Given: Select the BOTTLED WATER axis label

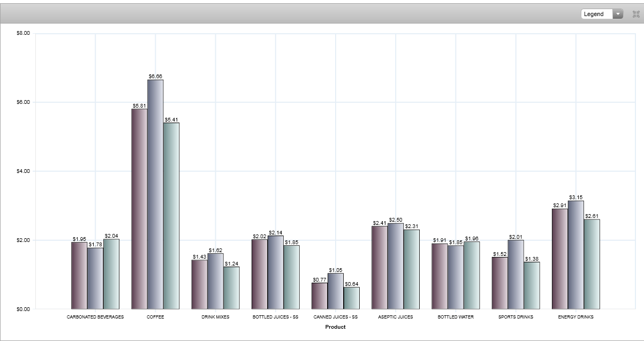Looking at the screenshot, I should pyautogui.click(x=456, y=317).
